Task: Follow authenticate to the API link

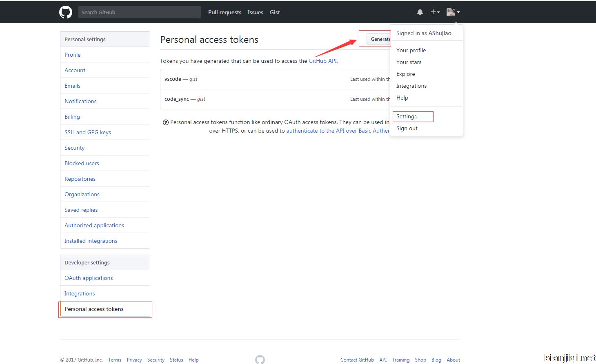Action: point(338,131)
